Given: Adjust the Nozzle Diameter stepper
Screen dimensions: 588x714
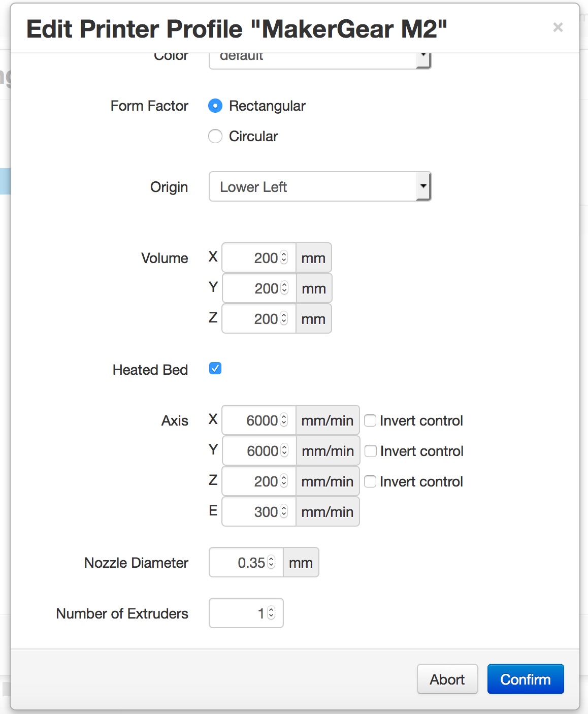Looking at the screenshot, I should (271, 563).
